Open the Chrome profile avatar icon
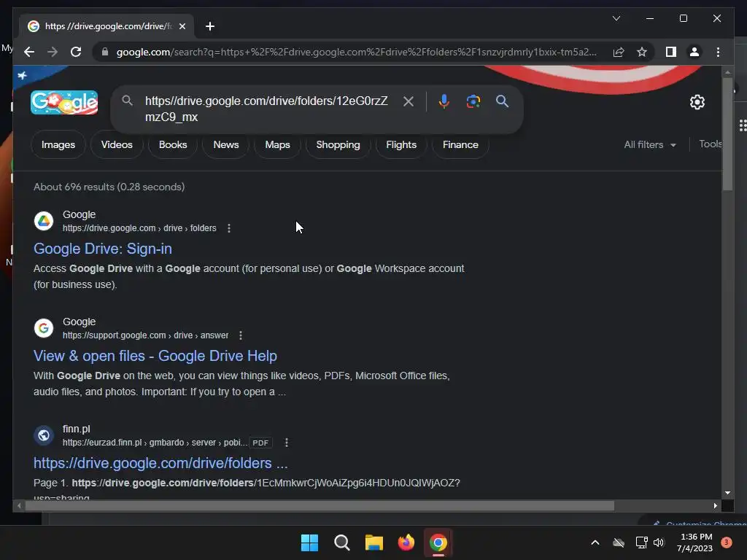This screenshot has height=560, width=747. pos(694,52)
